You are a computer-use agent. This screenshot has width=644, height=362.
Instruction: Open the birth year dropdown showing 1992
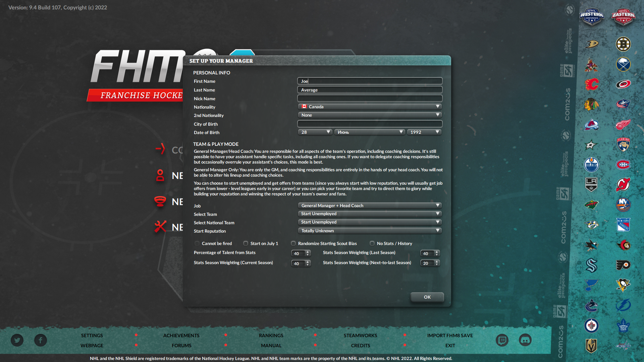pos(424,132)
